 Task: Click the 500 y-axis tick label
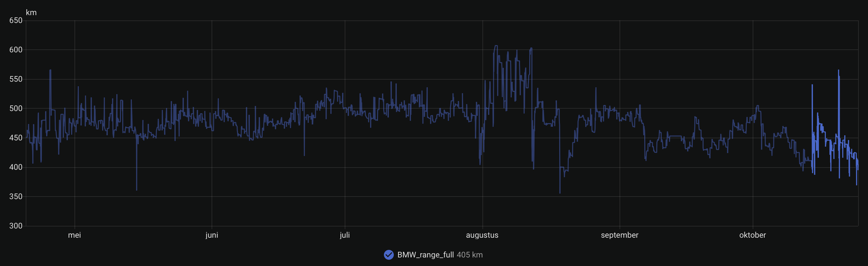pyautogui.click(x=16, y=108)
